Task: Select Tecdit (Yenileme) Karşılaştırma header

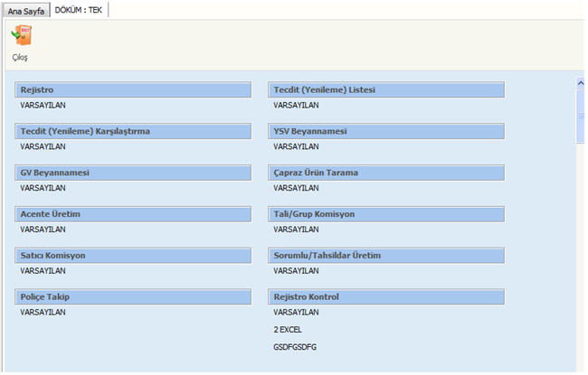Action: [x=133, y=131]
